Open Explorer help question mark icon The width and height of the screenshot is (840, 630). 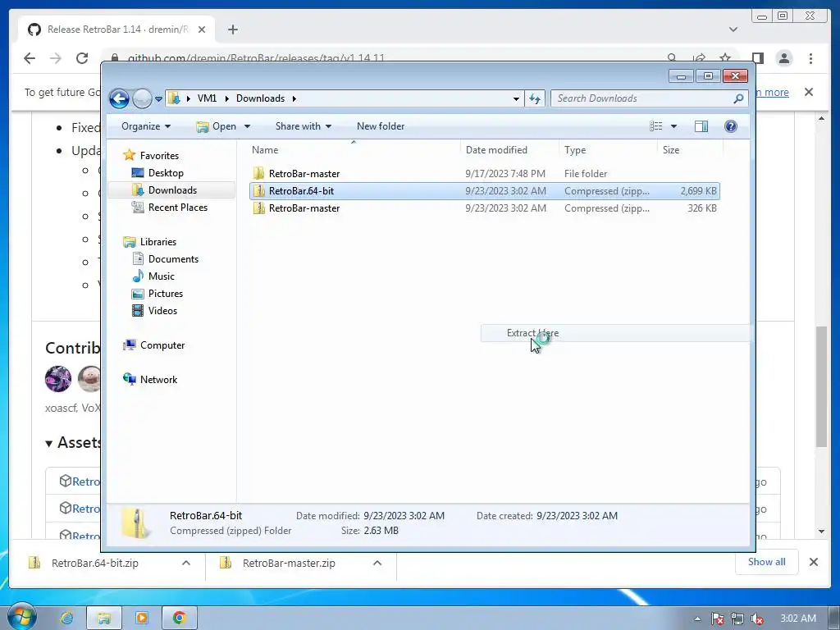pyautogui.click(x=730, y=126)
